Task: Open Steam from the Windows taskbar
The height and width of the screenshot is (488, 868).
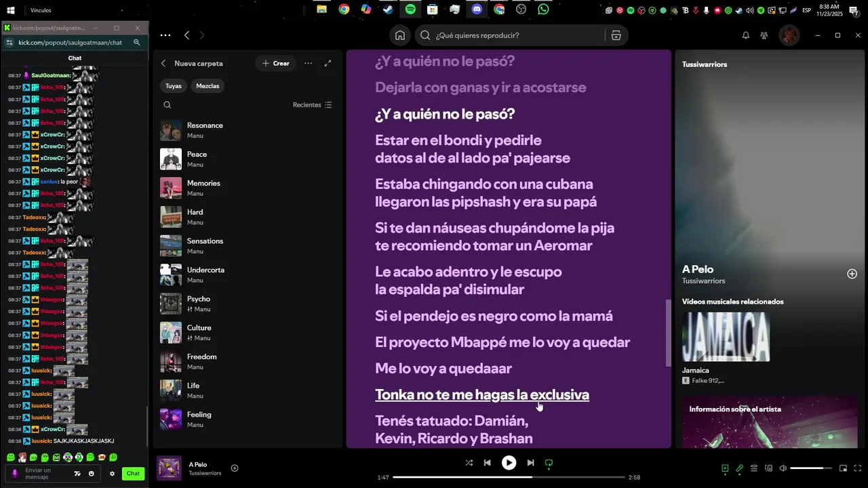Action: tap(388, 9)
